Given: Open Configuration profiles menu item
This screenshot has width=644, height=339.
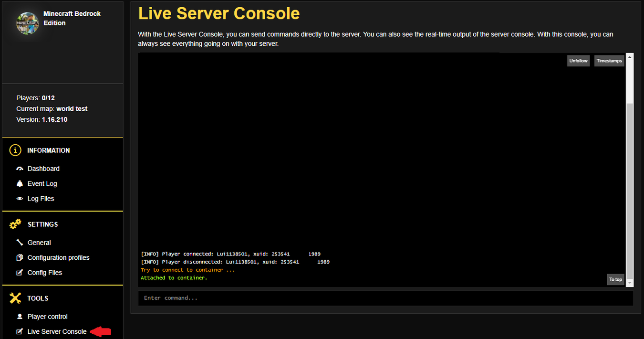Looking at the screenshot, I should pos(58,257).
